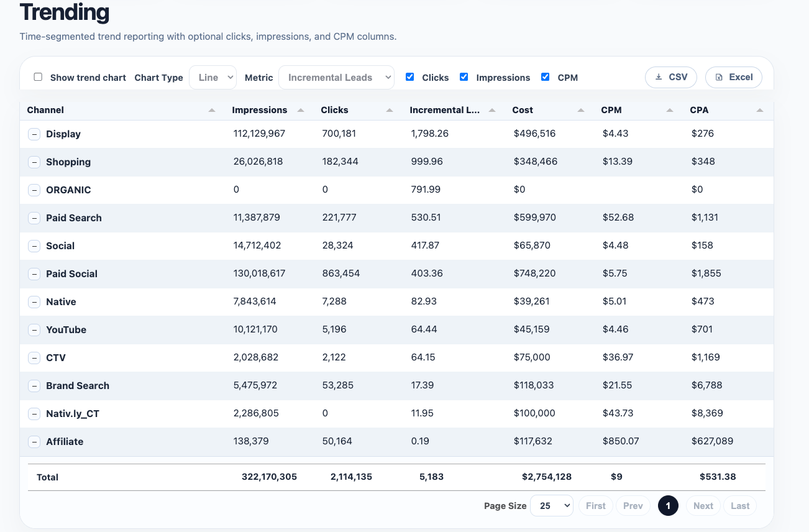Select the Nativ.ly_CT cost $100,000
Screen dimensions: 809x532
click(x=534, y=413)
